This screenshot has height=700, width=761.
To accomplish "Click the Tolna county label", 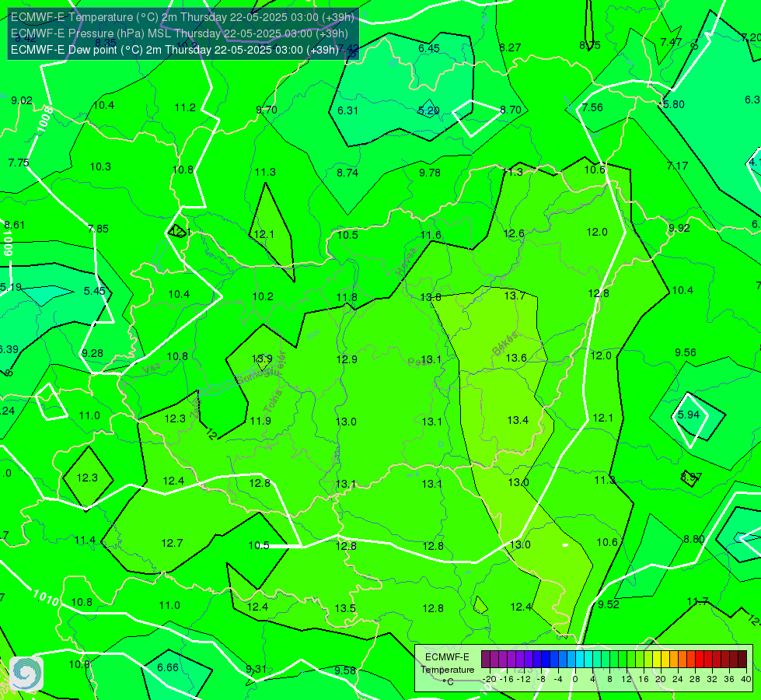I will (x=272, y=401).
